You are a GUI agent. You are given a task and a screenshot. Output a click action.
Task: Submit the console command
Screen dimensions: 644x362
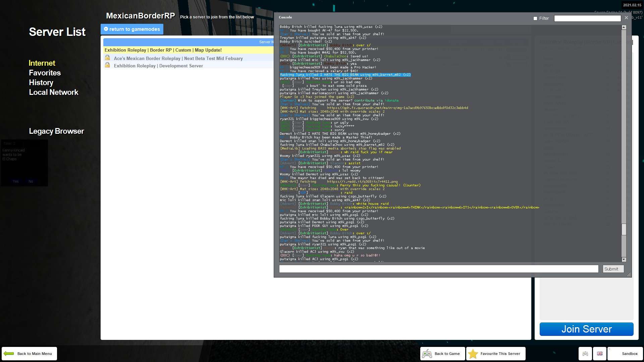613,269
